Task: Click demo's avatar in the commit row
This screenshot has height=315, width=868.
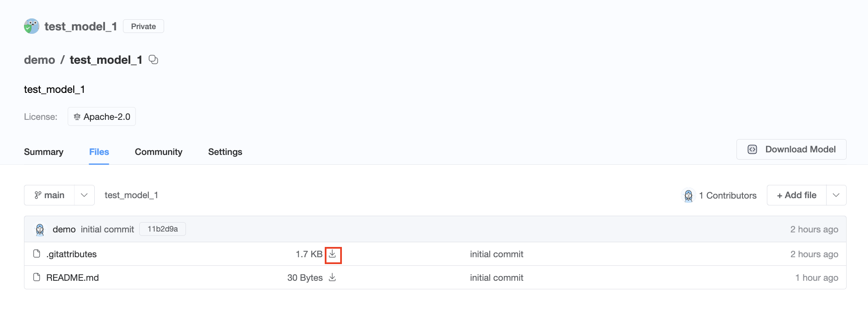Action: (x=40, y=229)
